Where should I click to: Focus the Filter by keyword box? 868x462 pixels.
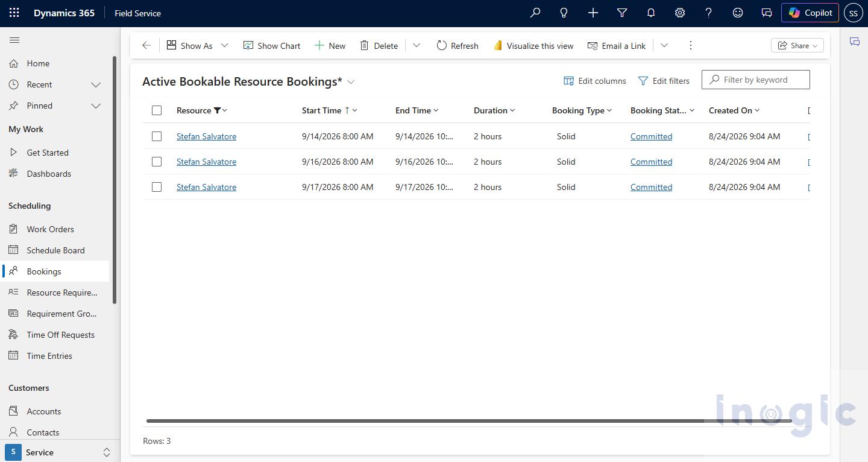tap(755, 80)
